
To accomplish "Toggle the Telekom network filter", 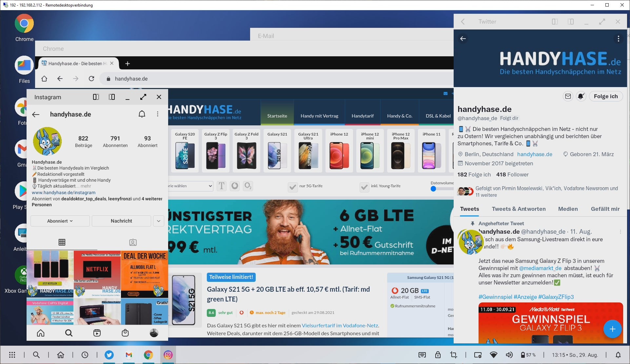I will click(x=222, y=186).
